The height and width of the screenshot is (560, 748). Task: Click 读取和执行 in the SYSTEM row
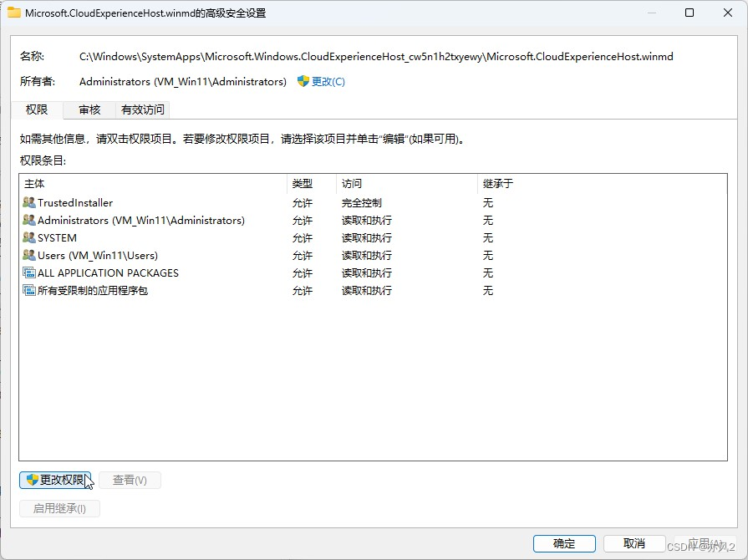point(367,237)
